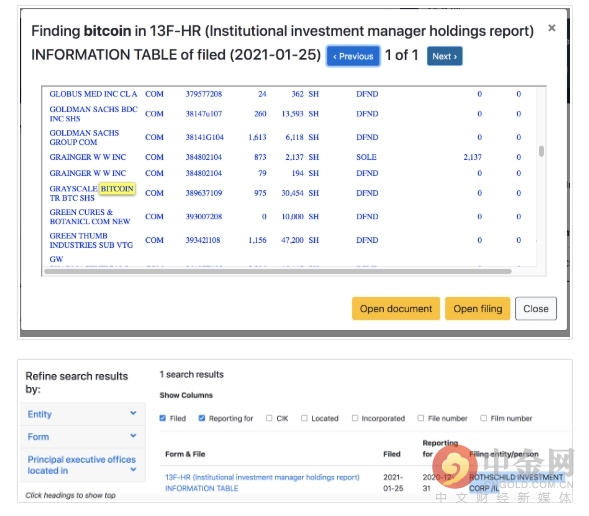Enable the Film number column checkbox
Image resolution: width=589 pixels, height=516 pixels.
click(483, 418)
